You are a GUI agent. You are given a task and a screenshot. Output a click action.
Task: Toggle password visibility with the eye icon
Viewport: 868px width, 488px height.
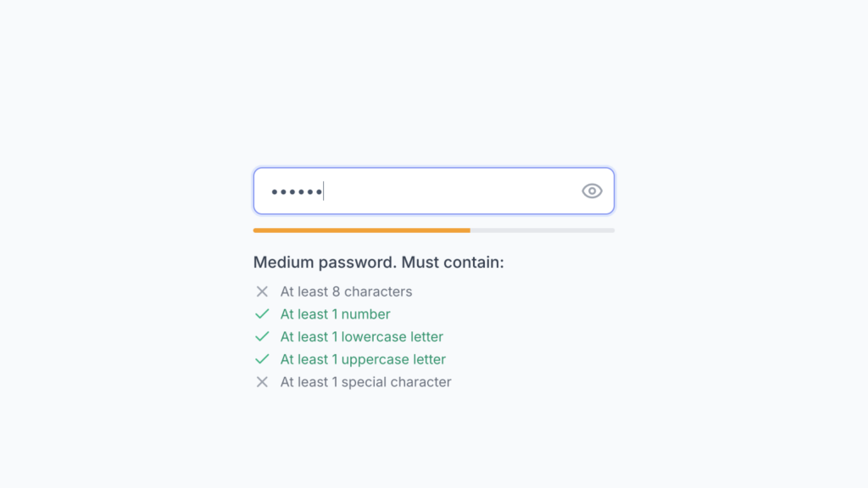pyautogui.click(x=592, y=191)
